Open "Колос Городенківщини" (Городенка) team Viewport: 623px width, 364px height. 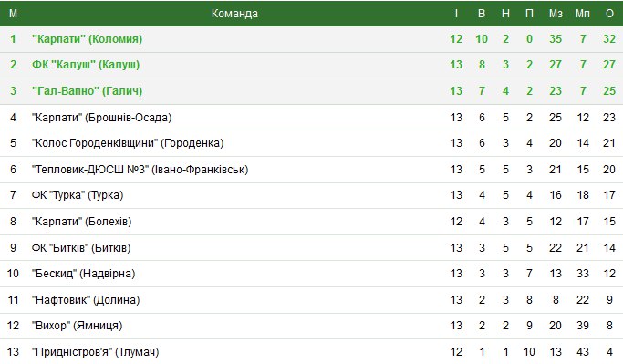tap(128, 143)
